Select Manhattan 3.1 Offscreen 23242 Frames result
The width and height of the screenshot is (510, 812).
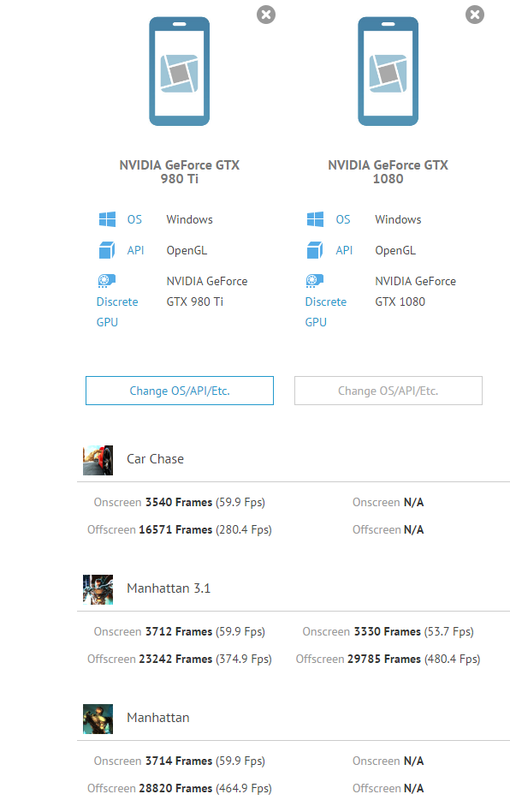(180, 660)
